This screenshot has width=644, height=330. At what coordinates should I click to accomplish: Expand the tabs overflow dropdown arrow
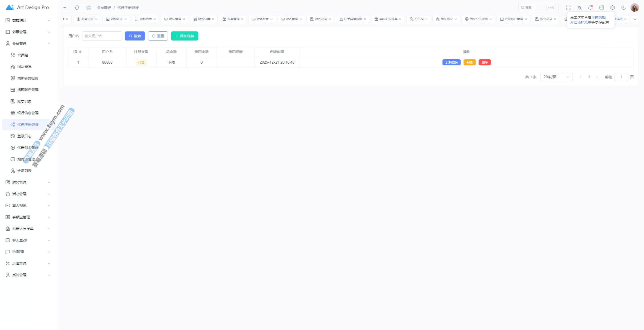635,19
